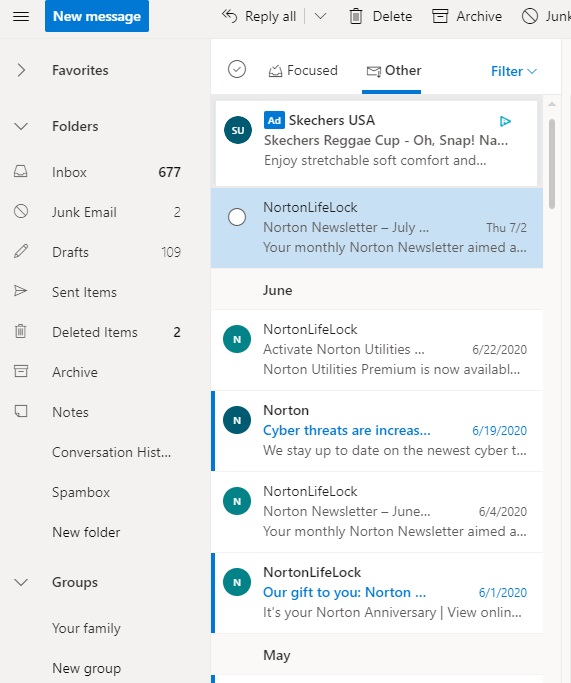The image size is (571, 683).
Task: Open Our gift to you: Norton email
Action: (x=377, y=593)
